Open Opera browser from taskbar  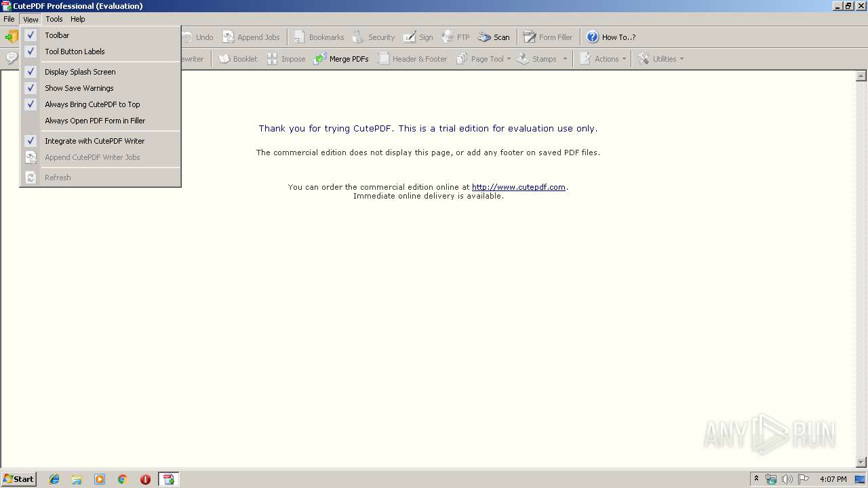coord(145,479)
